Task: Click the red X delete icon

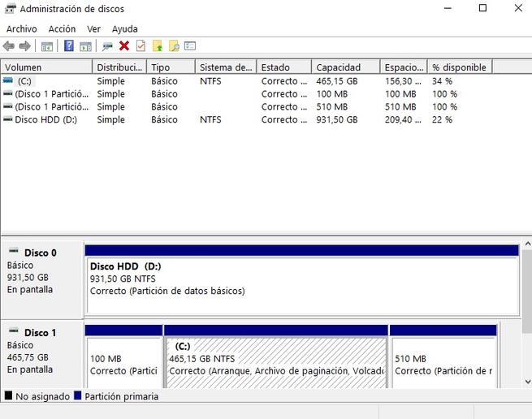Action: [124, 45]
